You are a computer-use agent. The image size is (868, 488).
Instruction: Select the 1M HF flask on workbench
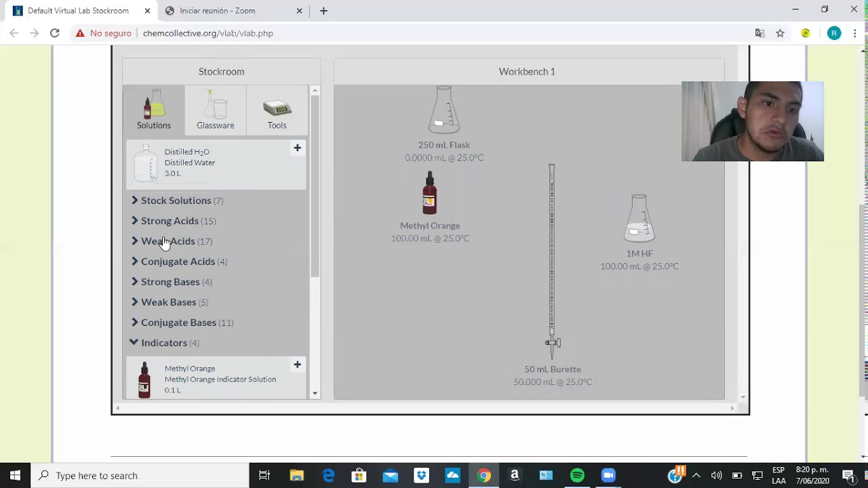pos(639,218)
